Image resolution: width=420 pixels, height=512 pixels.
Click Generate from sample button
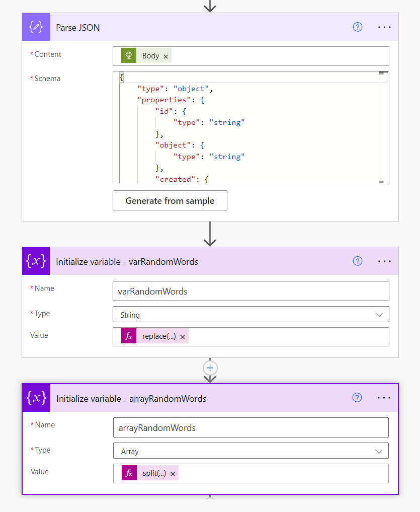(x=170, y=200)
